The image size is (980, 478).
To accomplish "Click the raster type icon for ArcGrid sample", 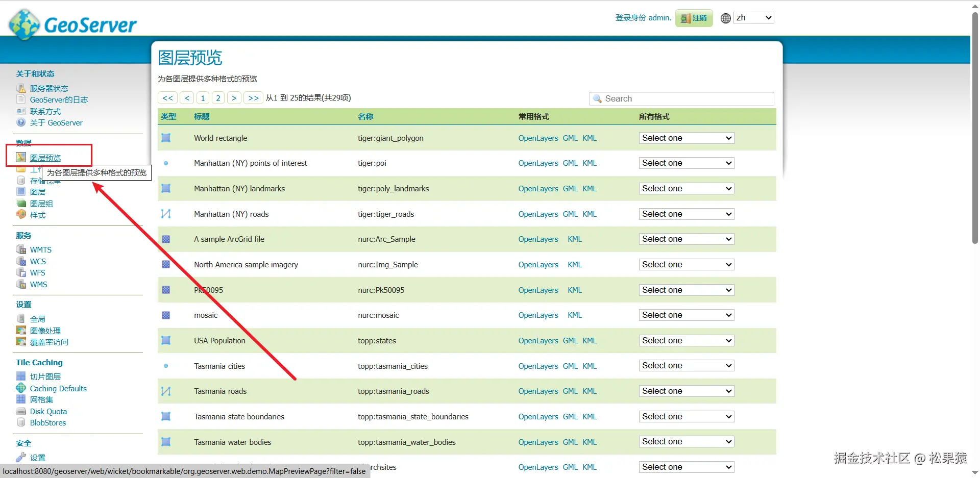I will (x=166, y=239).
